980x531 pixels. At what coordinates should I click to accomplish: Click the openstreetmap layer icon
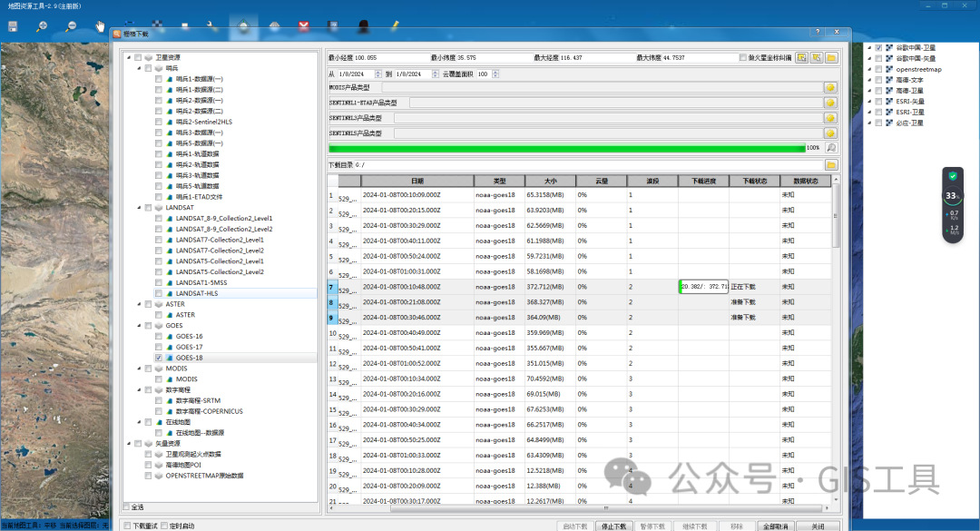(x=889, y=69)
